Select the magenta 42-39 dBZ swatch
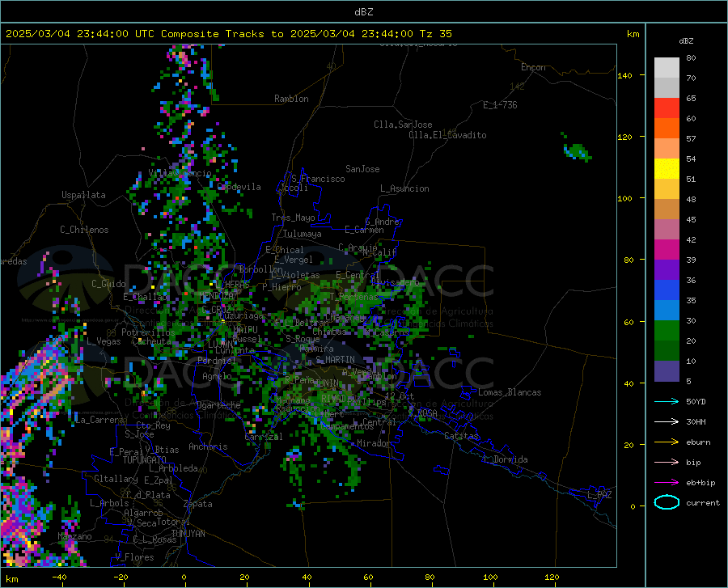The image size is (728, 588). [667, 250]
